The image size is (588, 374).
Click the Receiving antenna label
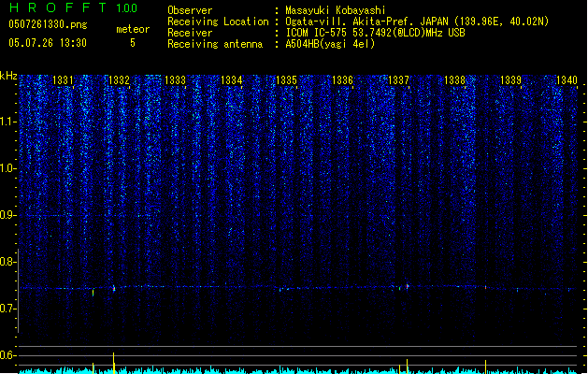pos(215,44)
